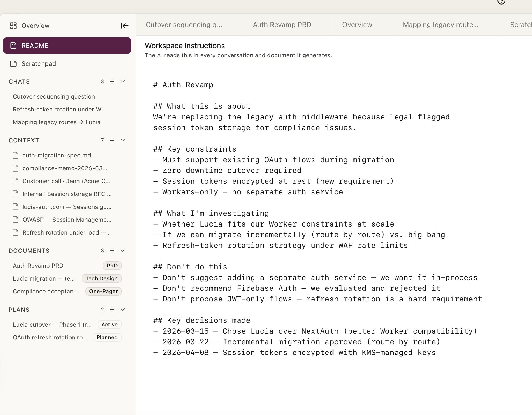Screen dimensions: 532x415
Task: Collapse the PLANS section
Action: (x=123, y=310)
